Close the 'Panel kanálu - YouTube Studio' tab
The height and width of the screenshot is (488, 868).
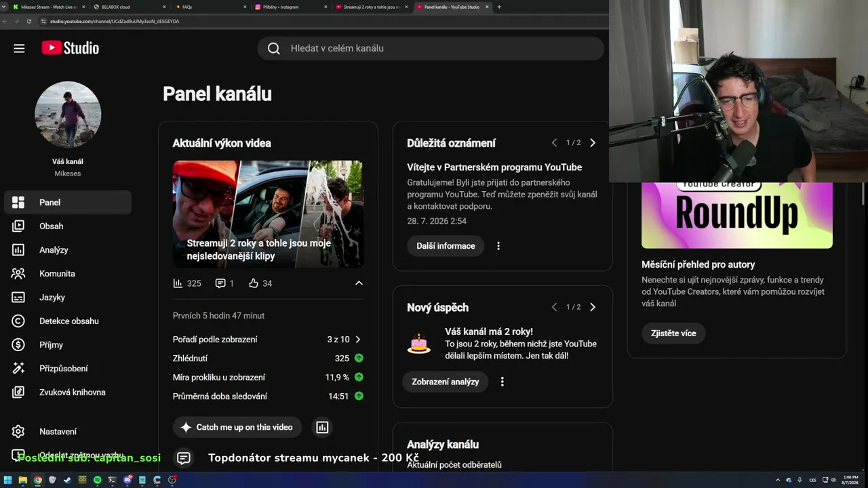click(x=487, y=7)
